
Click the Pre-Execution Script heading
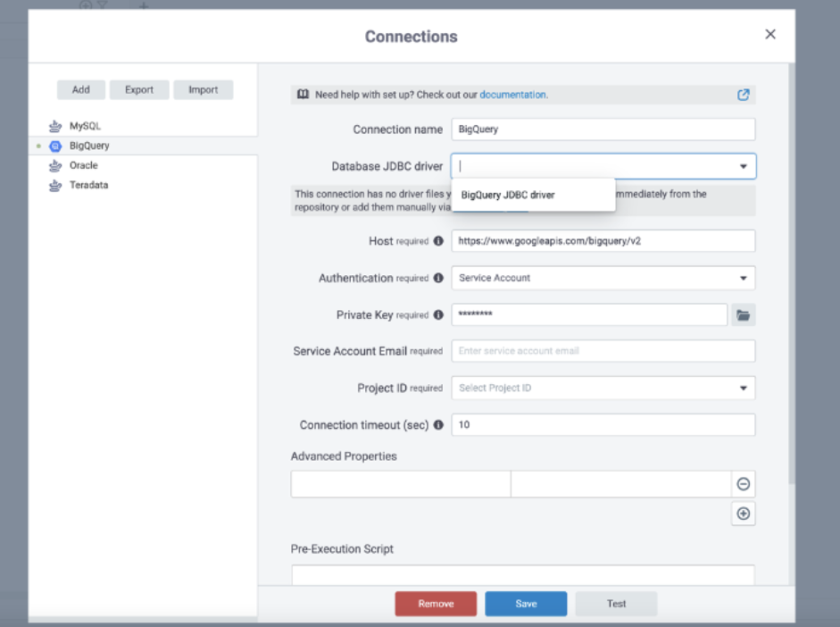tap(342, 549)
